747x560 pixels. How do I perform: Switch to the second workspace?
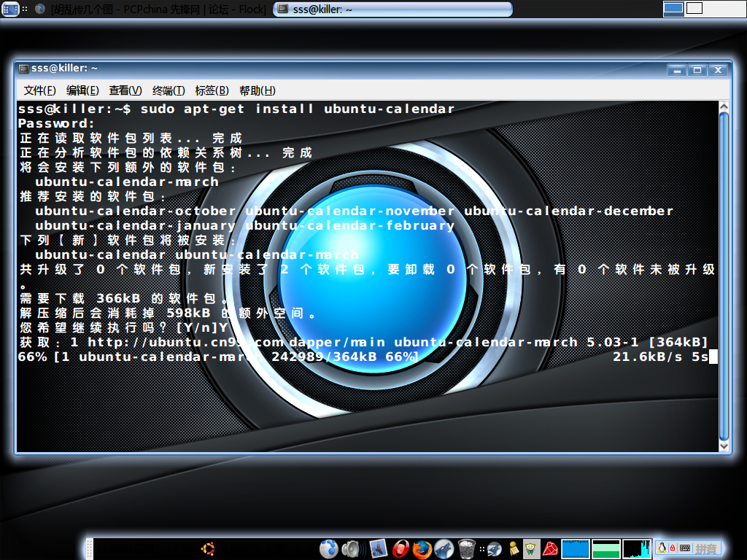coord(694,8)
